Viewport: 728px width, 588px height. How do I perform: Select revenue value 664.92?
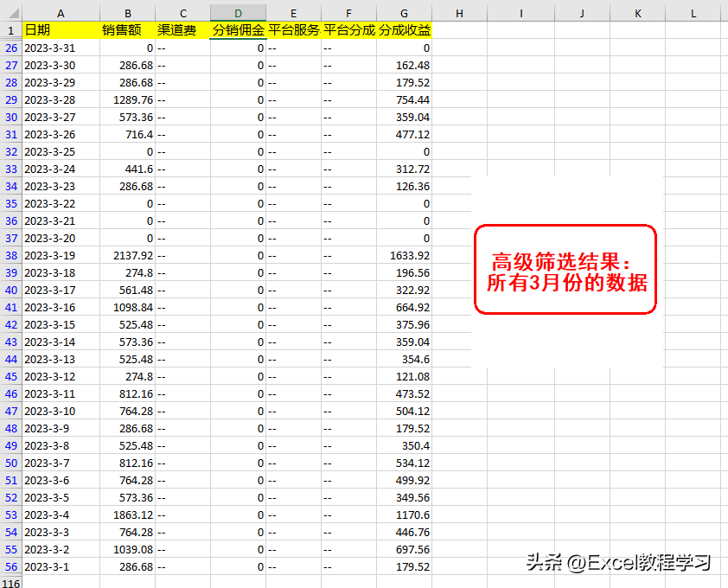[x=405, y=308]
